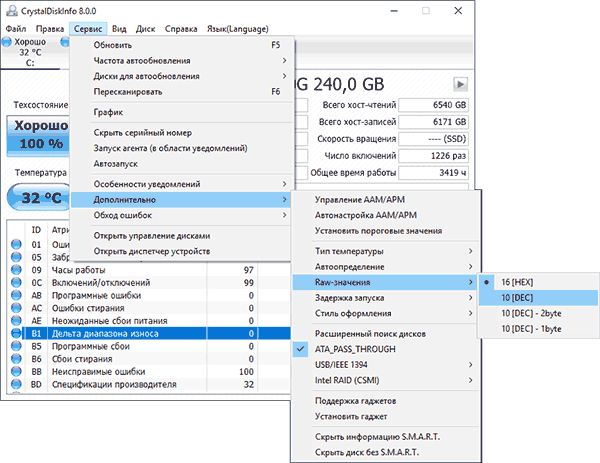The image size is (600, 463).
Task: Click the status orb for Сбои стирания row
Action: 16,359
